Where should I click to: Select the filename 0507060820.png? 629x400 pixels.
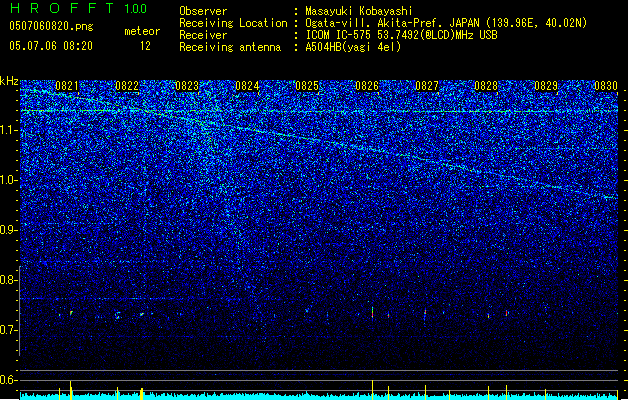51,26
